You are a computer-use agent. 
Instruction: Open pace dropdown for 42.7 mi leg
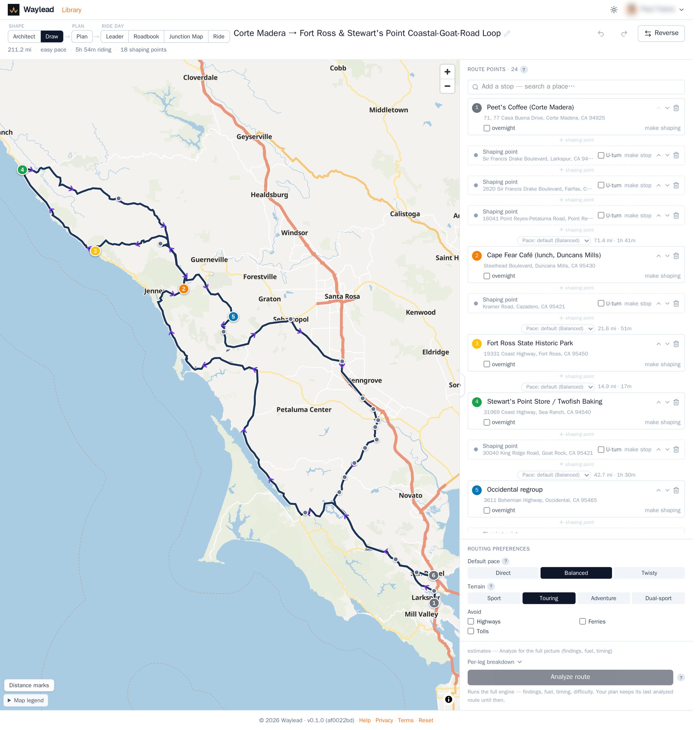click(x=554, y=475)
